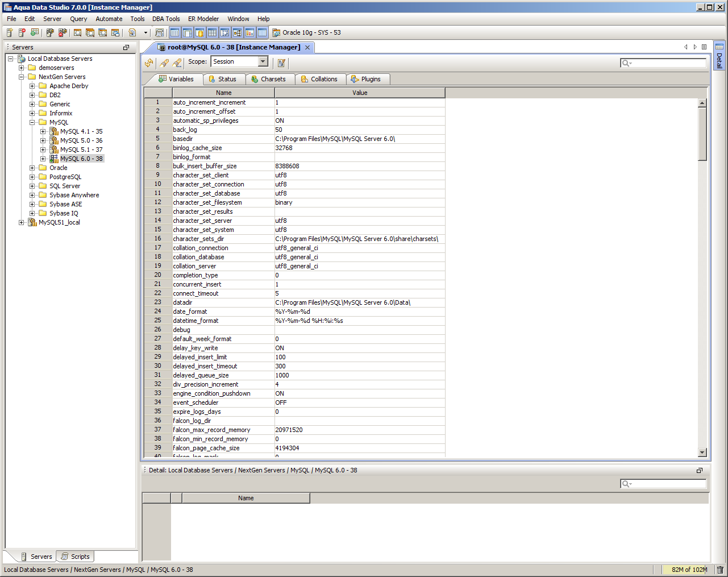The image size is (728, 577).
Task: Click the value 20971520
Action: point(289,430)
